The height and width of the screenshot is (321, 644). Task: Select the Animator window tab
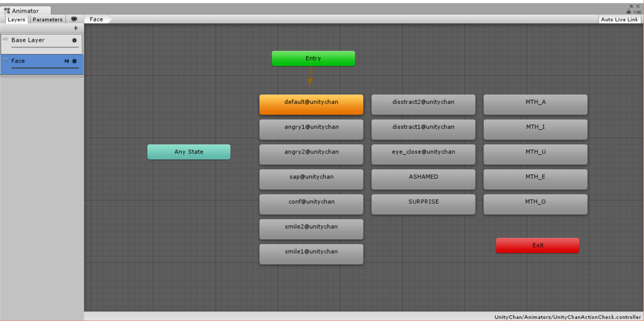click(x=26, y=11)
